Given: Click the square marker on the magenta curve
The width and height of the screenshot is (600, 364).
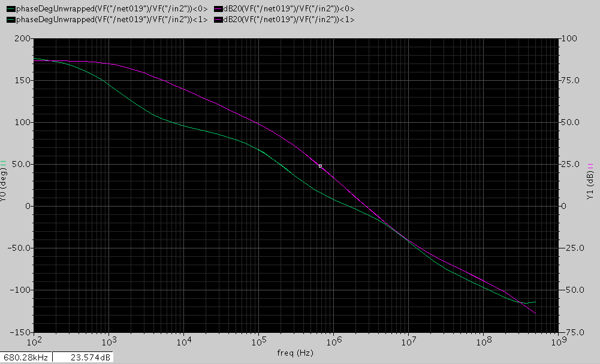Looking at the screenshot, I should [320, 166].
